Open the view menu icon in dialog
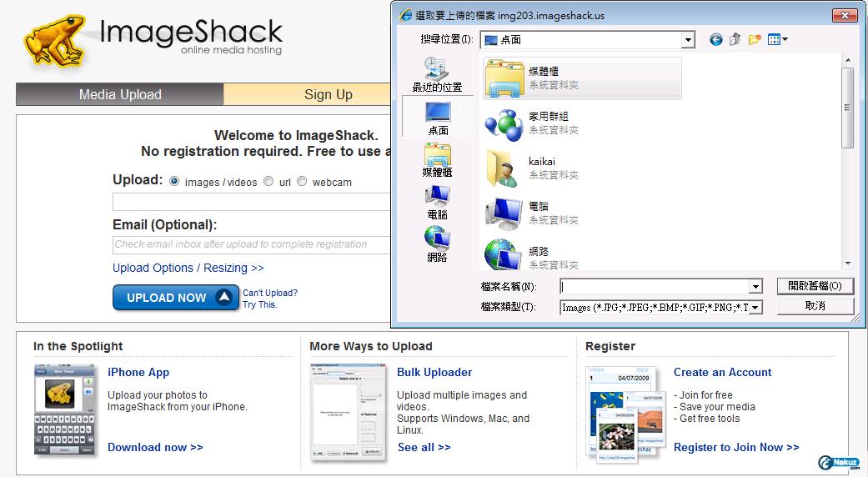Viewport: 868px width, 477px height. 774,40
